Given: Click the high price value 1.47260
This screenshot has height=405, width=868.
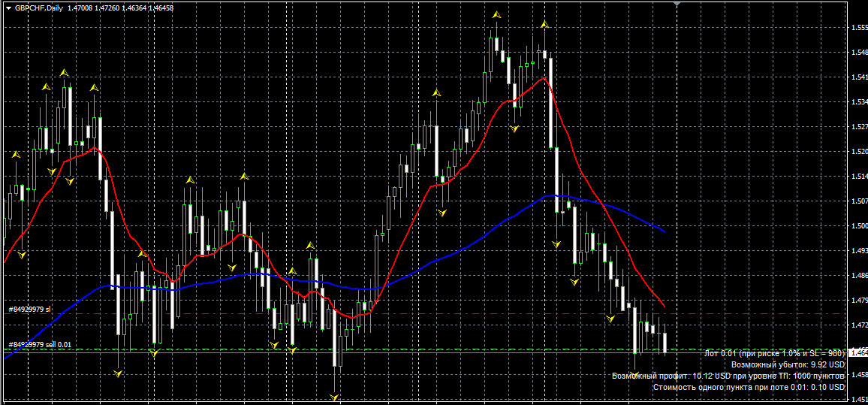Looking at the screenshot, I should (x=106, y=9).
